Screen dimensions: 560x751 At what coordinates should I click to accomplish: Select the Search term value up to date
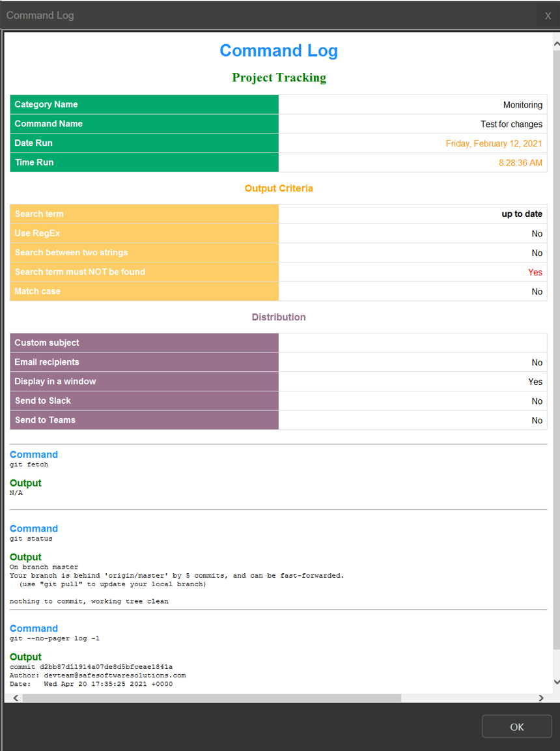coord(521,214)
